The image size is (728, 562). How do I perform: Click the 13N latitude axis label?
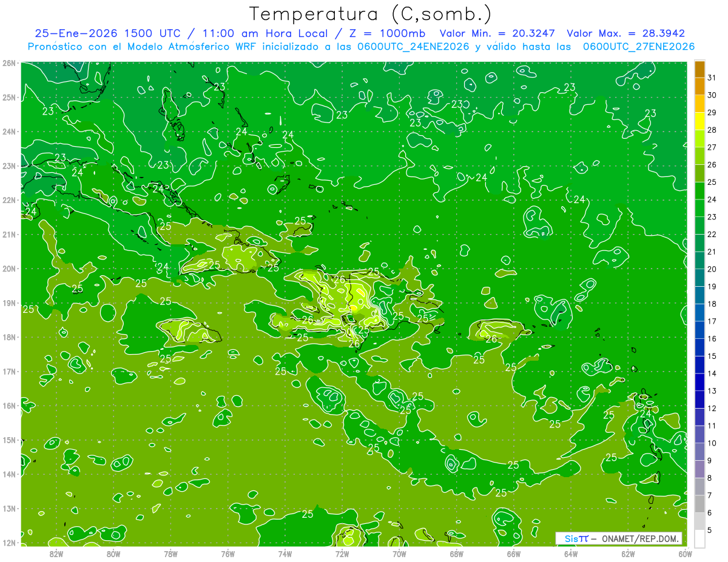tap(8, 509)
